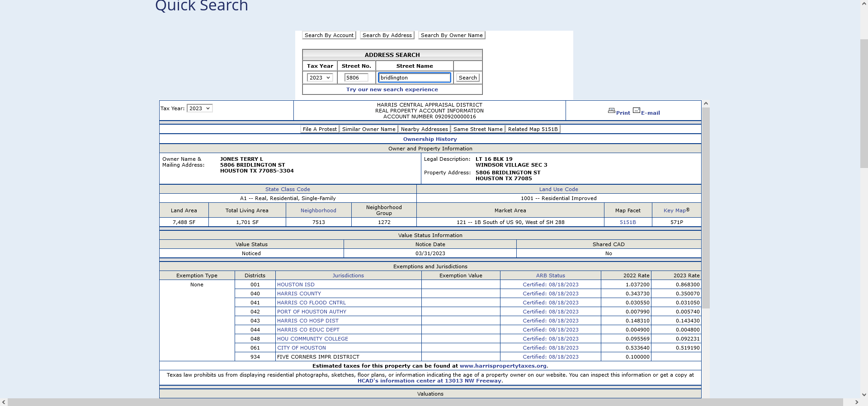Open the 5151B map facet link

(x=627, y=222)
